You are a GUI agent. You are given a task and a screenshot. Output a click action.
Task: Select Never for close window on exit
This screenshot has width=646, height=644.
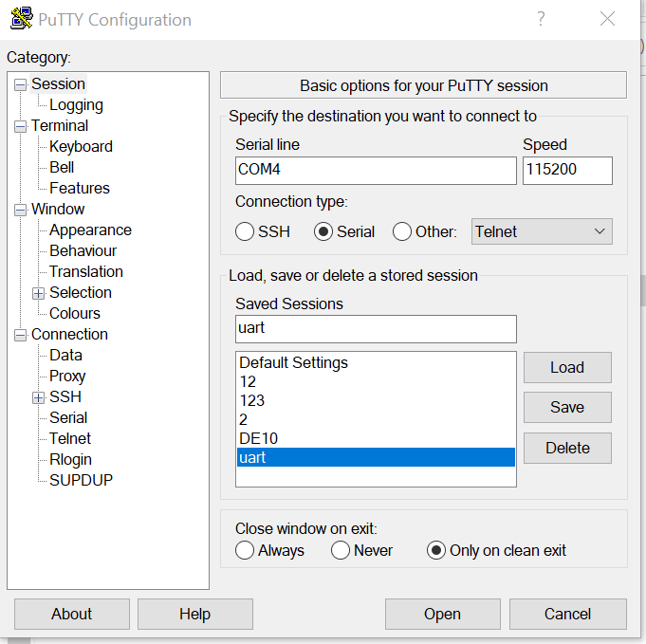(341, 550)
